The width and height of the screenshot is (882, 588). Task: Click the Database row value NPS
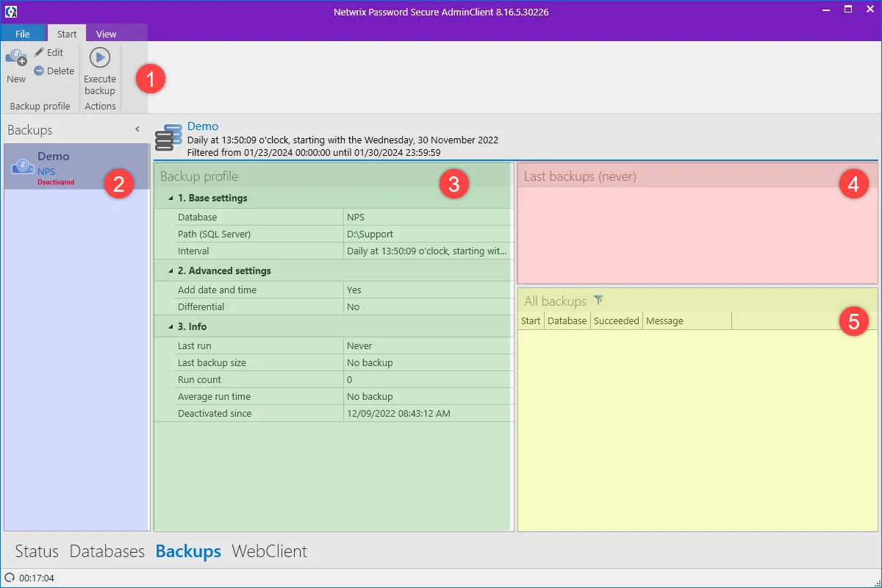[x=356, y=218]
